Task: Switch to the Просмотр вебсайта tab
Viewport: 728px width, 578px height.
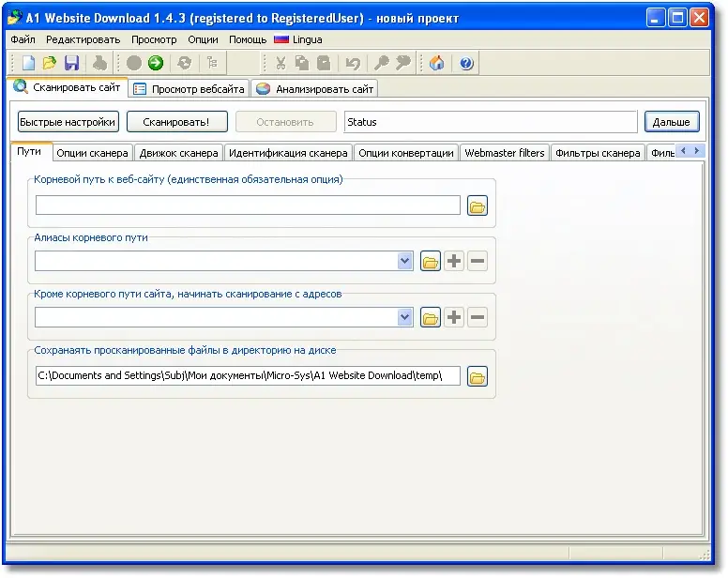Action: 189,89
